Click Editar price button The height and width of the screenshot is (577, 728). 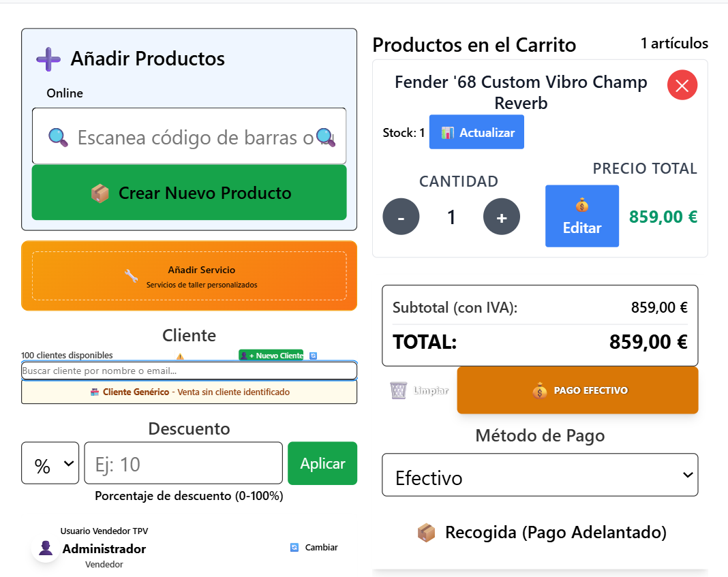click(x=581, y=216)
